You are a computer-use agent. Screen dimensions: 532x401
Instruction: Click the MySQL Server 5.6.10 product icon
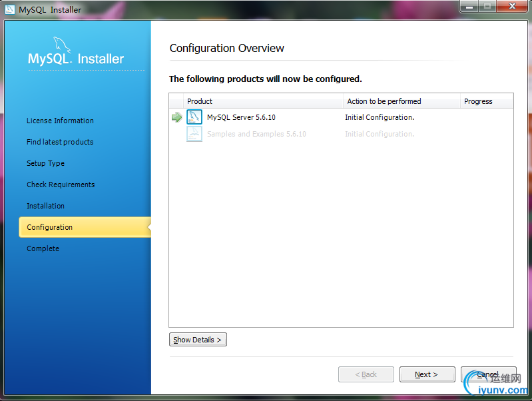tap(194, 117)
